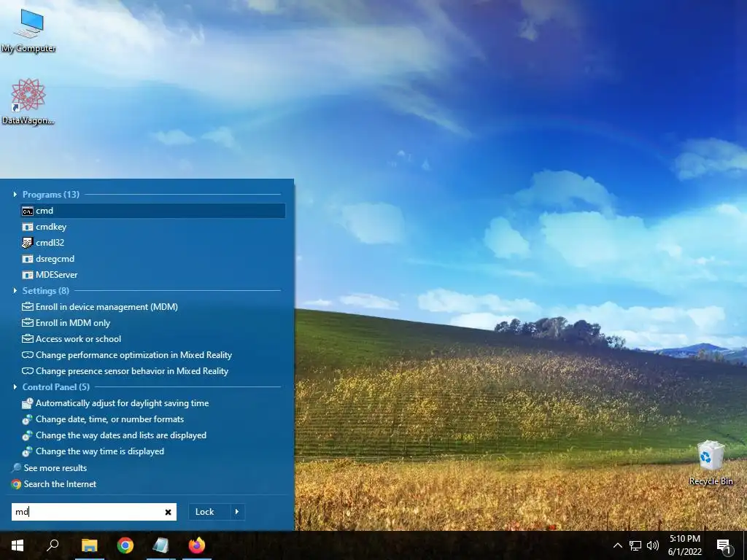Click the volume speaker tray icon
This screenshot has height=560, width=747.
click(653, 545)
